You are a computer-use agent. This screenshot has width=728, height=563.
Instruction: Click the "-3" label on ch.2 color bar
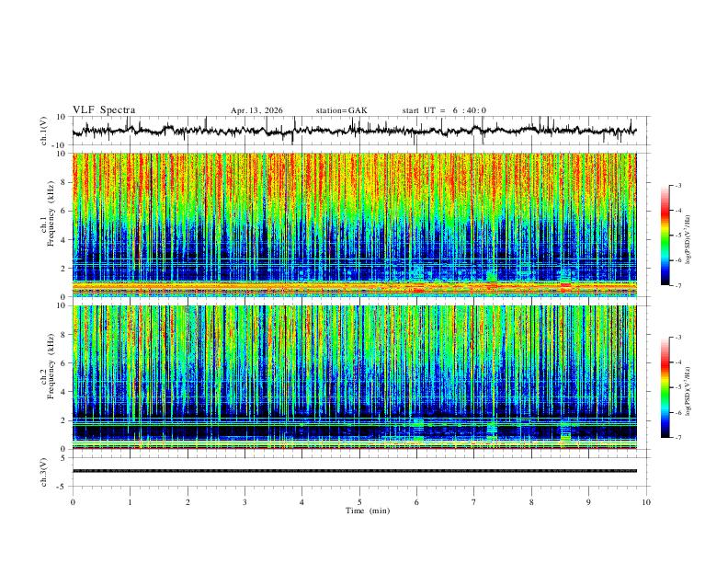pyautogui.click(x=678, y=338)
